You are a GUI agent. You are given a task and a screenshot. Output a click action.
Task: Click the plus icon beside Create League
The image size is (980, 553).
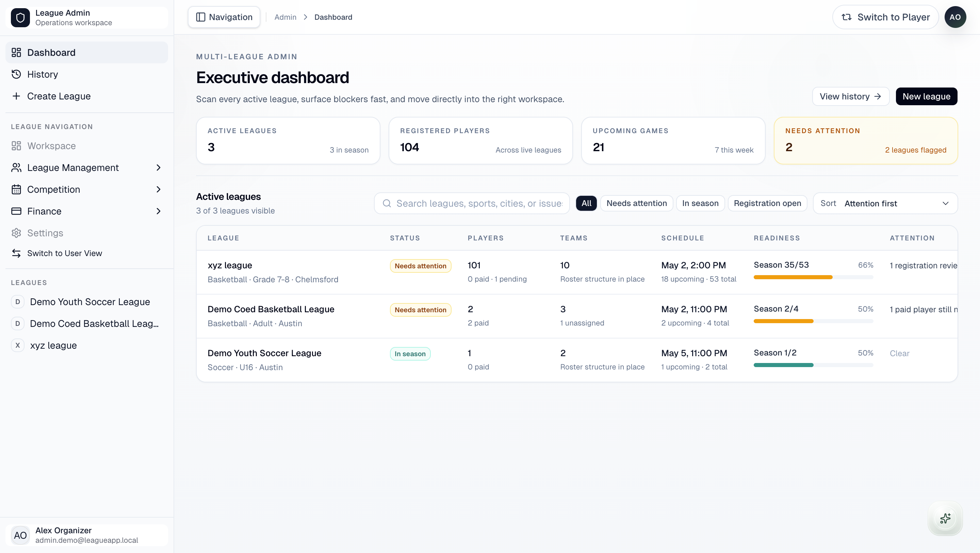(x=16, y=96)
